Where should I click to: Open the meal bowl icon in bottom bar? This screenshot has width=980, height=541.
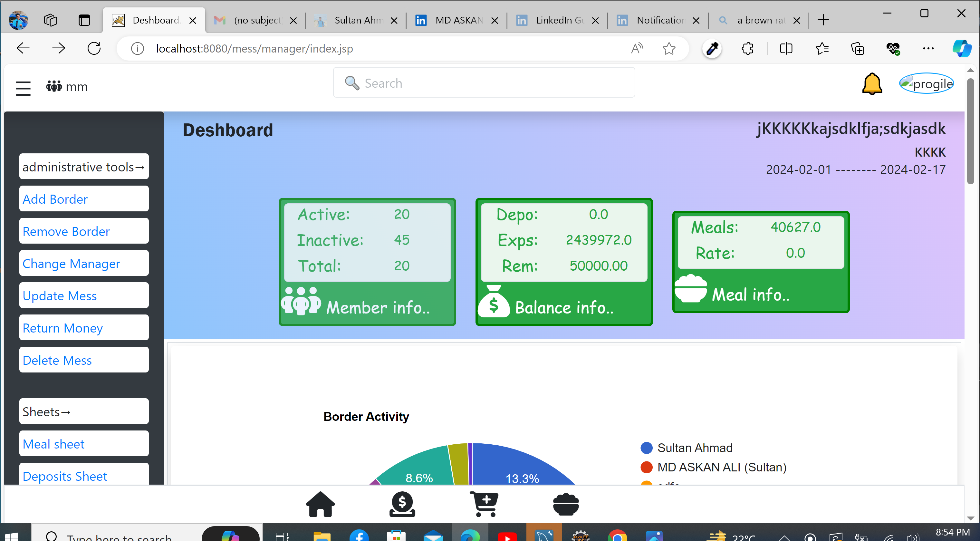click(x=566, y=504)
